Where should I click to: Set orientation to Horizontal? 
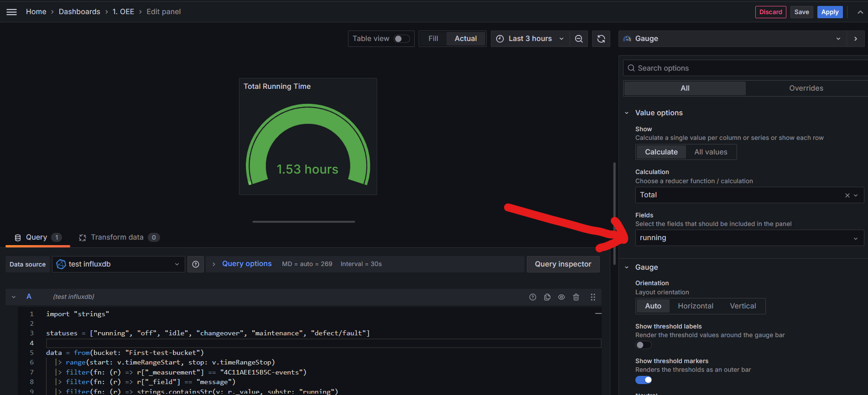pos(696,306)
